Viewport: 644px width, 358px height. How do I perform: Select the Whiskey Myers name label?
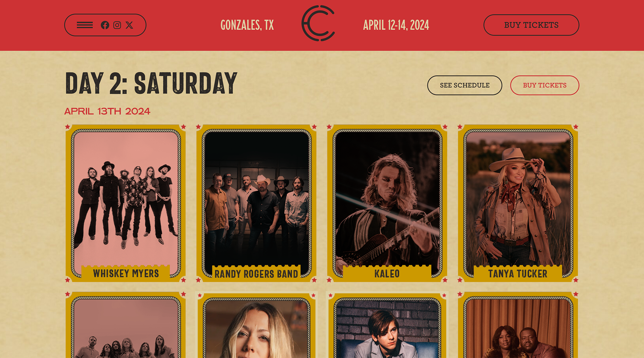tap(126, 273)
